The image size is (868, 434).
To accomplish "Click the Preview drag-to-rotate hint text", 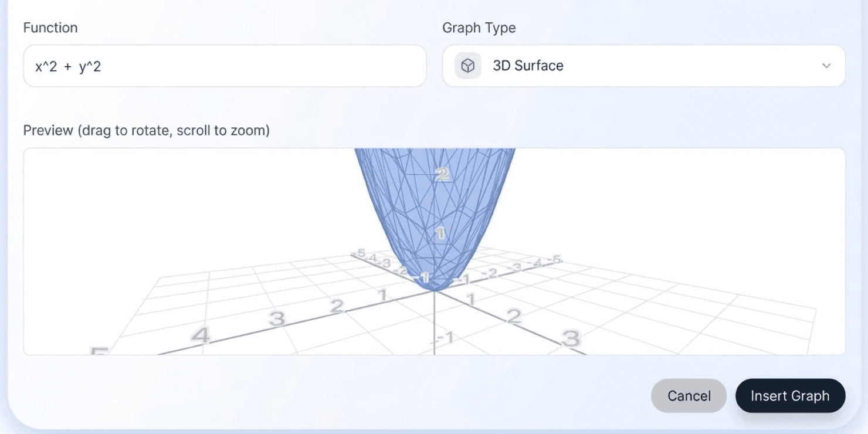I will [146, 130].
